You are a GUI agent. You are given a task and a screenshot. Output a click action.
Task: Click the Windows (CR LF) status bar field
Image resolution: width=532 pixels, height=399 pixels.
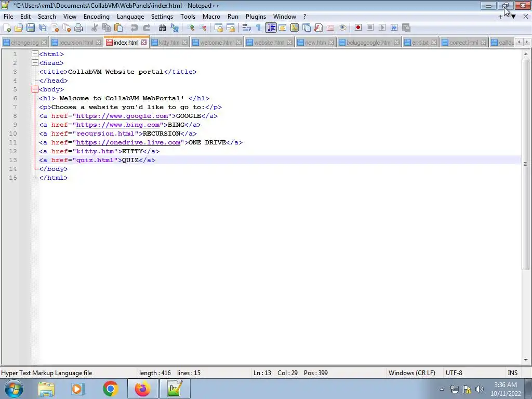(x=412, y=373)
